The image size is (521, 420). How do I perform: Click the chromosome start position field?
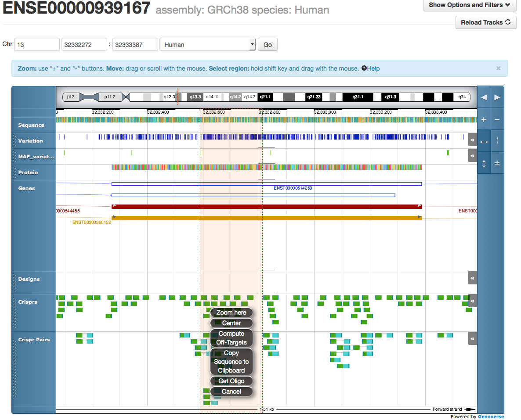coord(84,45)
